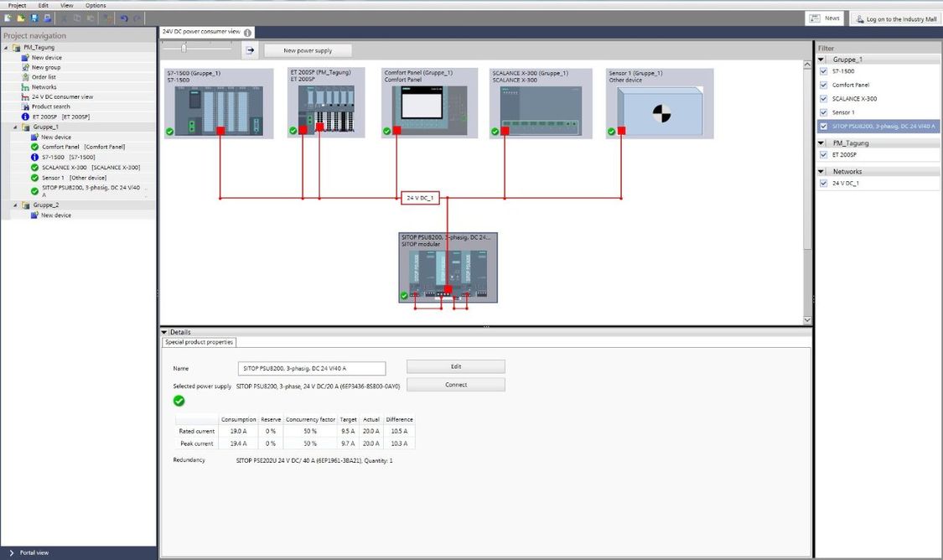Viewport: 943px width, 560px height.
Task: Click the New device icon under PM_Tagung
Action: tap(25, 58)
